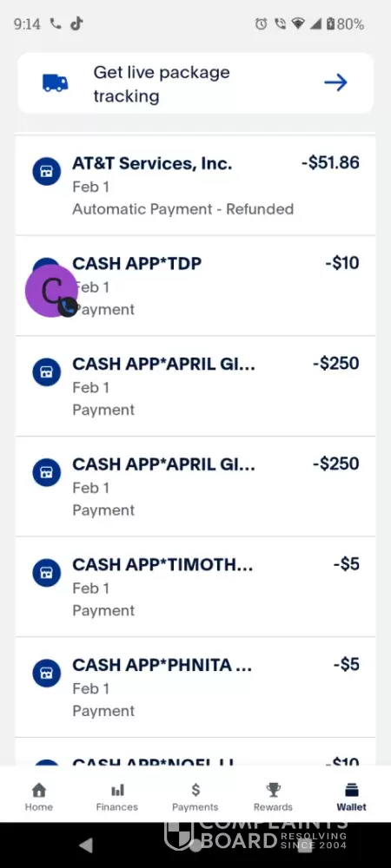Open the Home tab
This screenshot has width=391, height=868.
pos(39,797)
